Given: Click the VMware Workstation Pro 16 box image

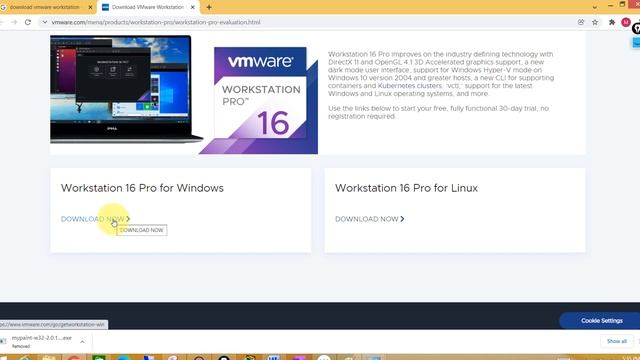Looking at the screenshot, I should [x=258, y=100].
